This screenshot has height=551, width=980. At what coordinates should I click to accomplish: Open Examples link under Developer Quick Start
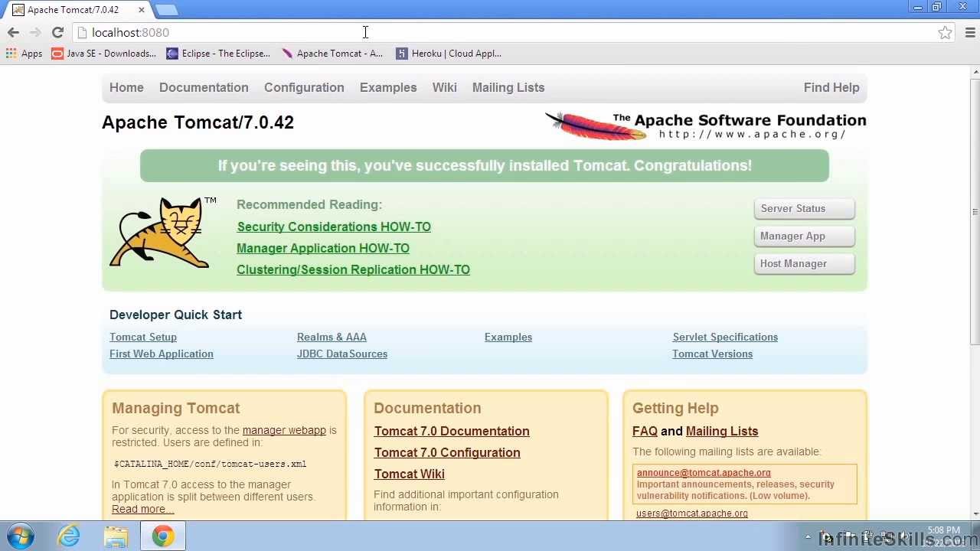508,337
